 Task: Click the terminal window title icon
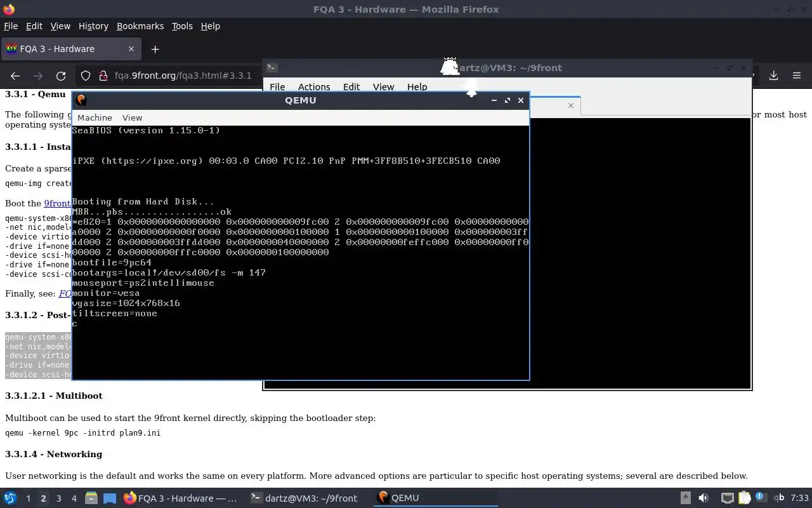[x=271, y=67]
